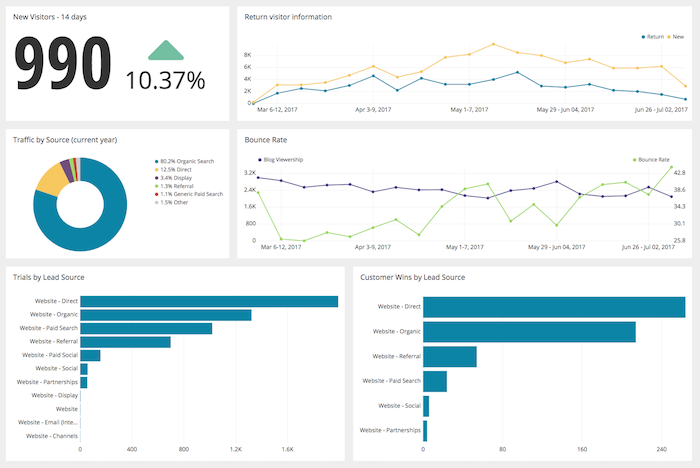This screenshot has width=700, height=468.
Task: Click the Traffic by Source (current year) title
Action: [x=65, y=140]
